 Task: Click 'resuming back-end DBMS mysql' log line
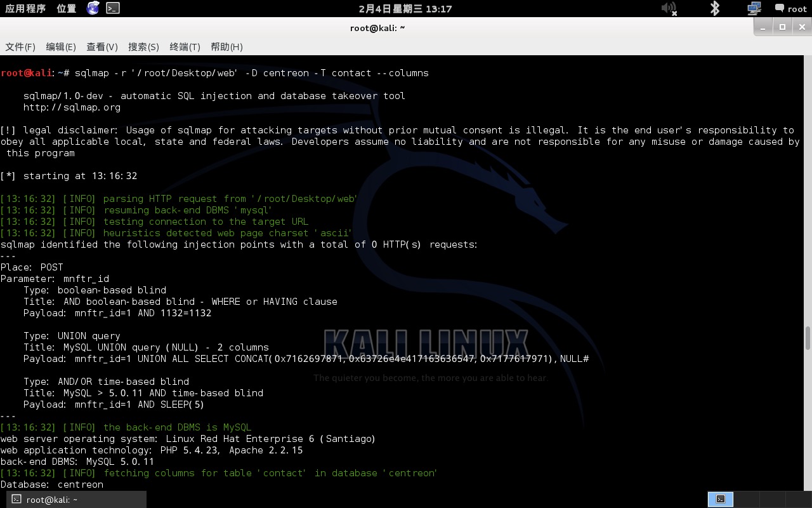coord(136,210)
